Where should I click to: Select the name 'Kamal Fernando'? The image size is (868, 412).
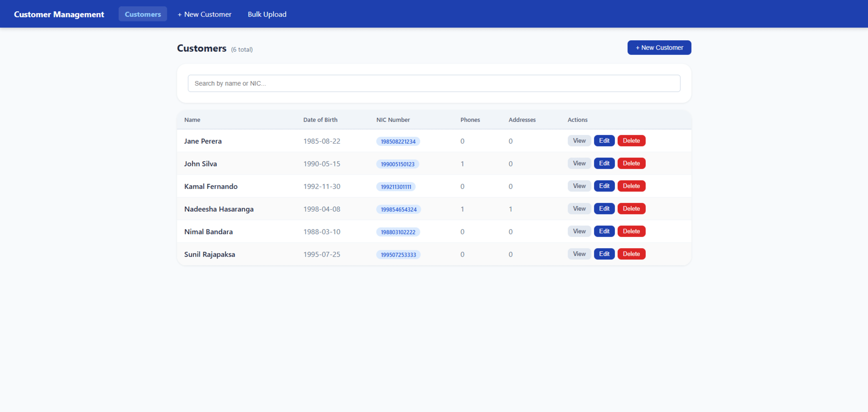[x=211, y=186]
